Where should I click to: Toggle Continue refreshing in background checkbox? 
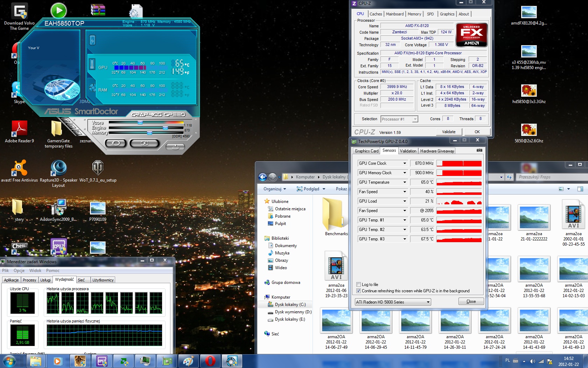(x=358, y=291)
